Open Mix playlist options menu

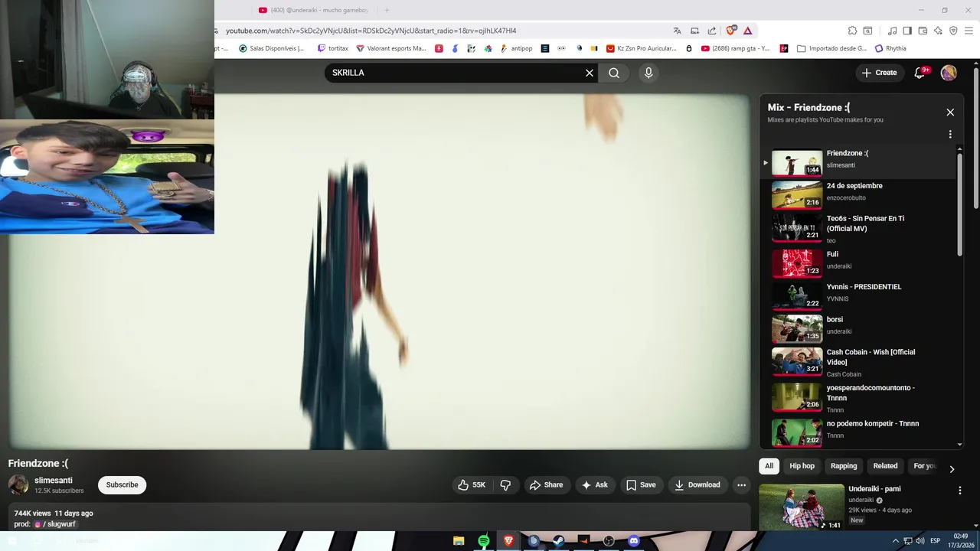(x=950, y=135)
